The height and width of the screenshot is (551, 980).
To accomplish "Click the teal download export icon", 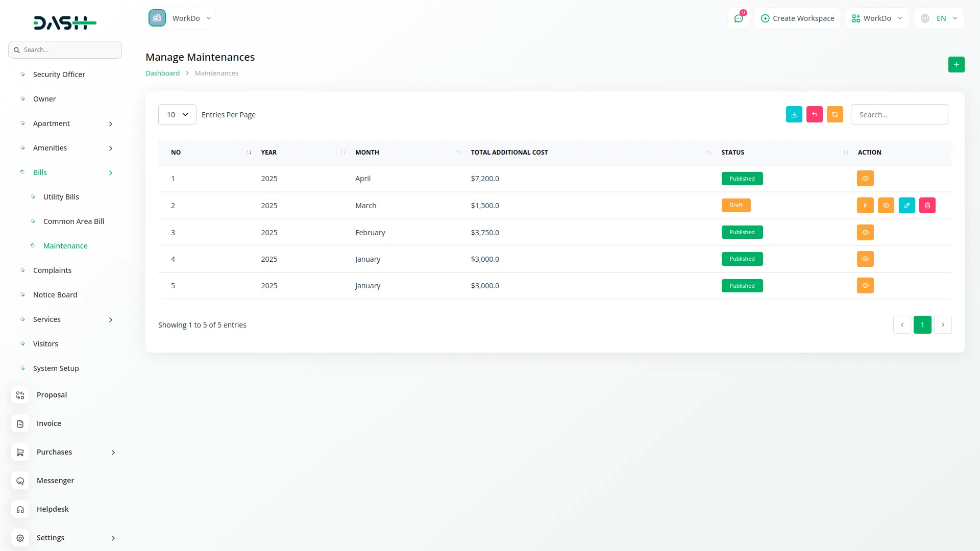I will (x=794, y=115).
